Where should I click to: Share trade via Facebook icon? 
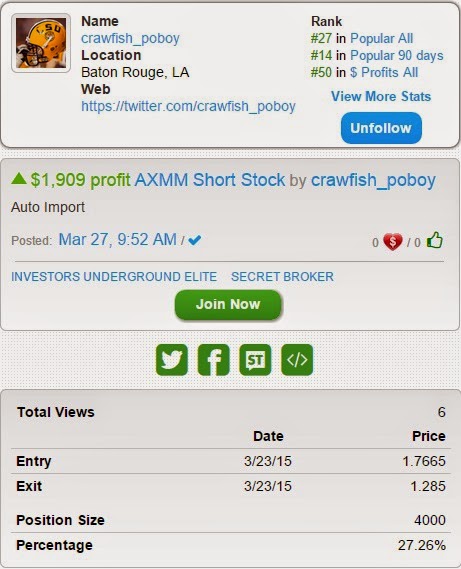click(213, 360)
